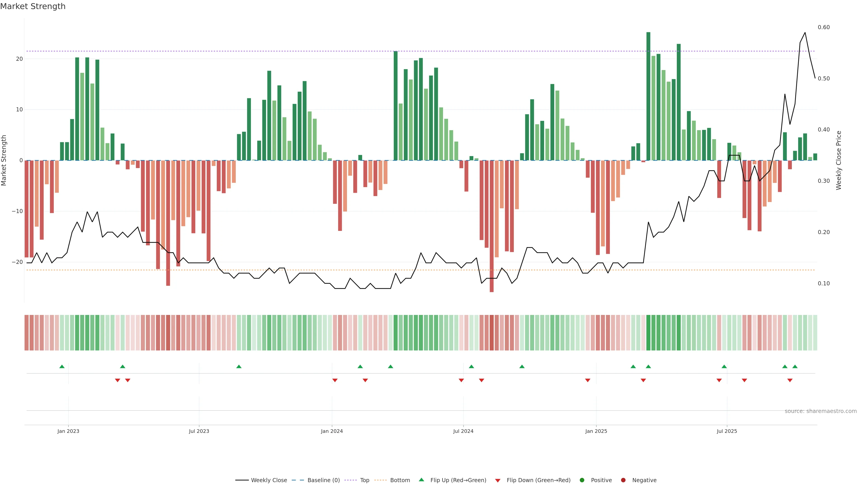The width and height of the screenshot is (868, 488).
Task: Click the source: sharemaestro.com text
Action: click(x=821, y=411)
